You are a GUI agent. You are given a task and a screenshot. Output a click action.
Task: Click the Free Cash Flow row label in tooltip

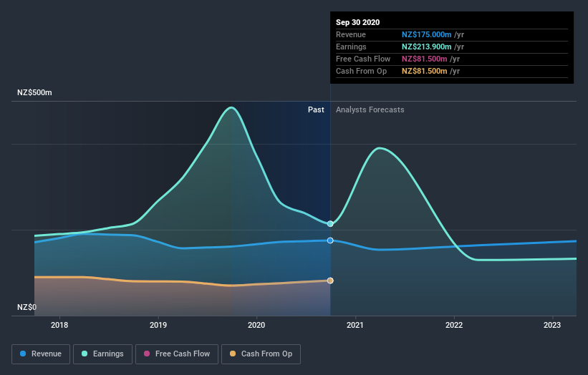(363, 59)
